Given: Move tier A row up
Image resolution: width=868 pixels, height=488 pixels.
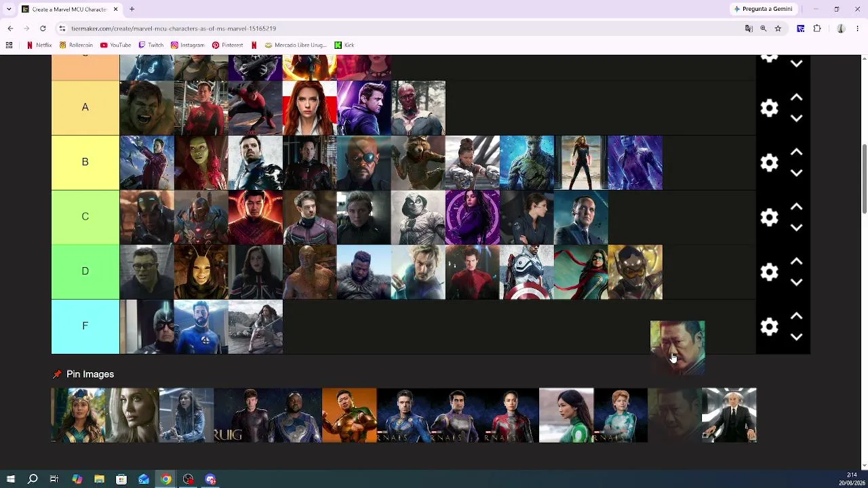Looking at the screenshot, I should (797, 98).
